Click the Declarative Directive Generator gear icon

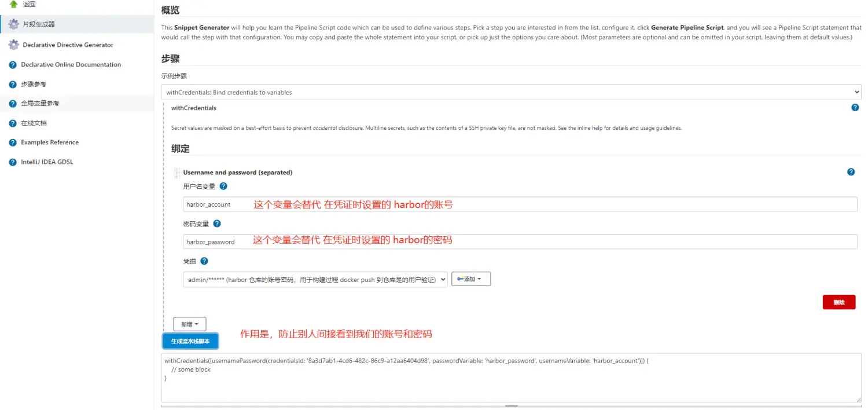[13, 45]
